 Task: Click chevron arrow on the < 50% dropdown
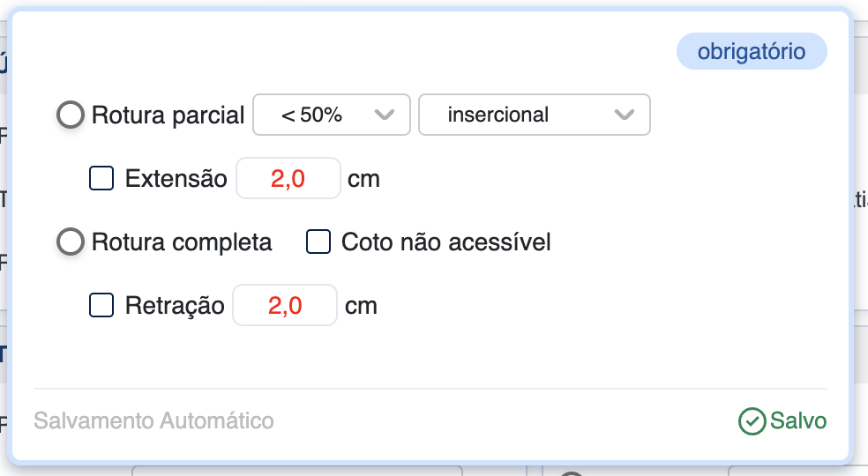384,115
